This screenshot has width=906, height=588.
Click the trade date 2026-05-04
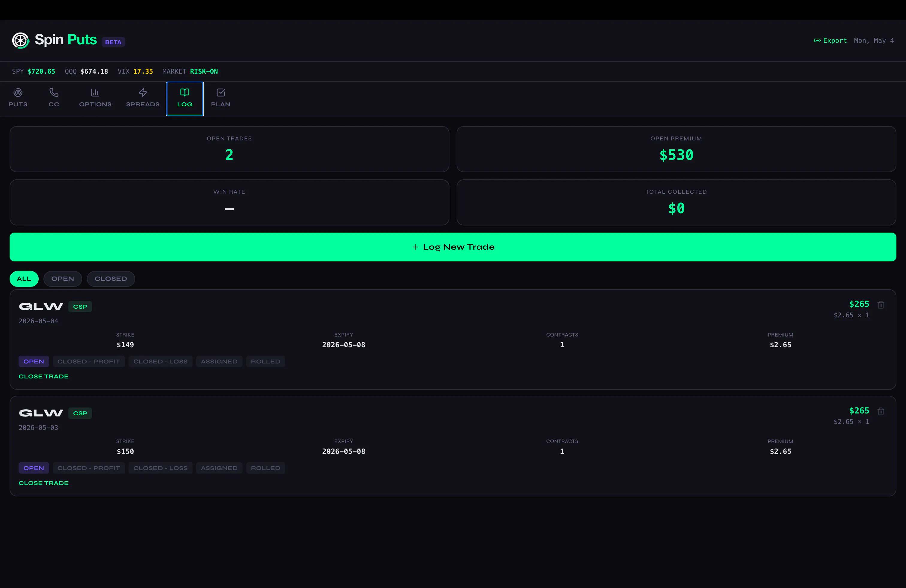[38, 321]
